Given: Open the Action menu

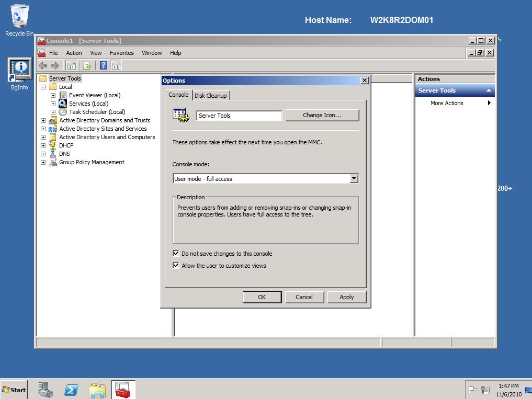Looking at the screenshot, I should click(74, 53).
